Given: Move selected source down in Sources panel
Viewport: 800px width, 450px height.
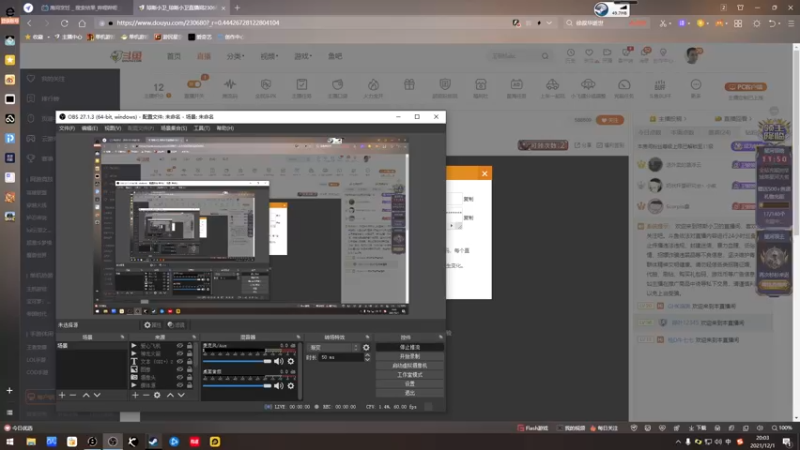Looking at the screenshot, I should pos(181,395).
